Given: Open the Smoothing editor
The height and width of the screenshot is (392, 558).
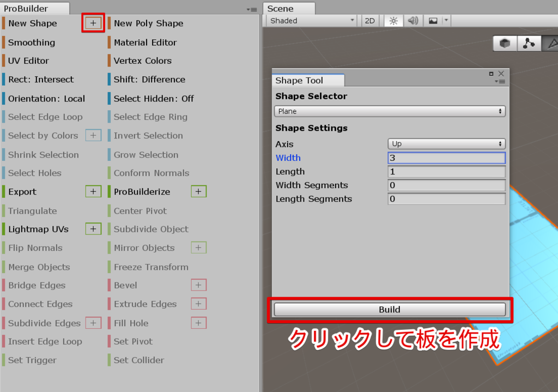Looking at the screenshot, I should click(31, 43).
